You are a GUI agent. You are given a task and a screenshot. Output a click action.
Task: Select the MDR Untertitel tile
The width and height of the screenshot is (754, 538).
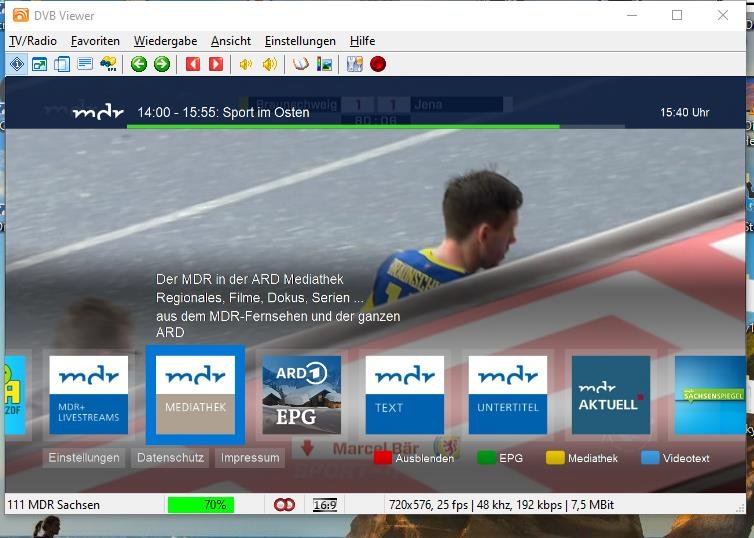coord(508,395)
